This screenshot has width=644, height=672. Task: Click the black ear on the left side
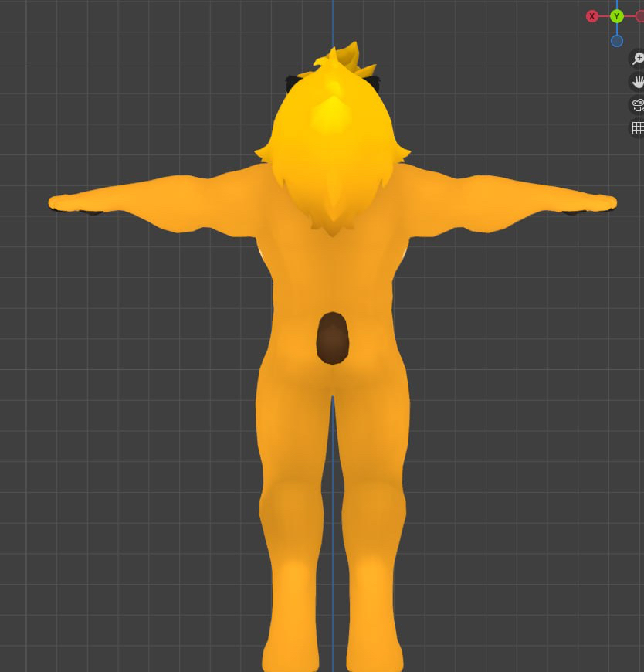tap(293, 80)
